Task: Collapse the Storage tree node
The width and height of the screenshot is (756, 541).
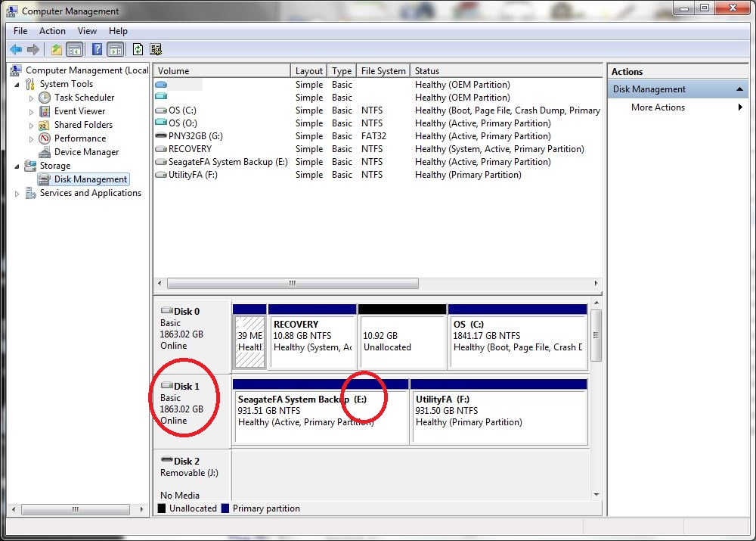Action: pos(17,166)
